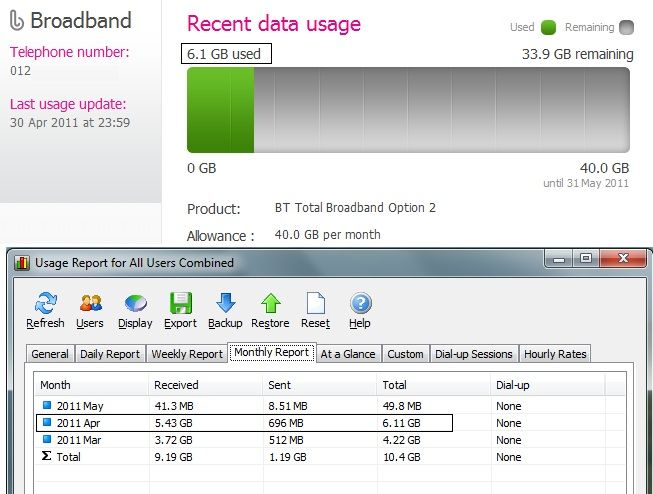Open the Custom tab

pyautogui.click(x=405, y=354)
